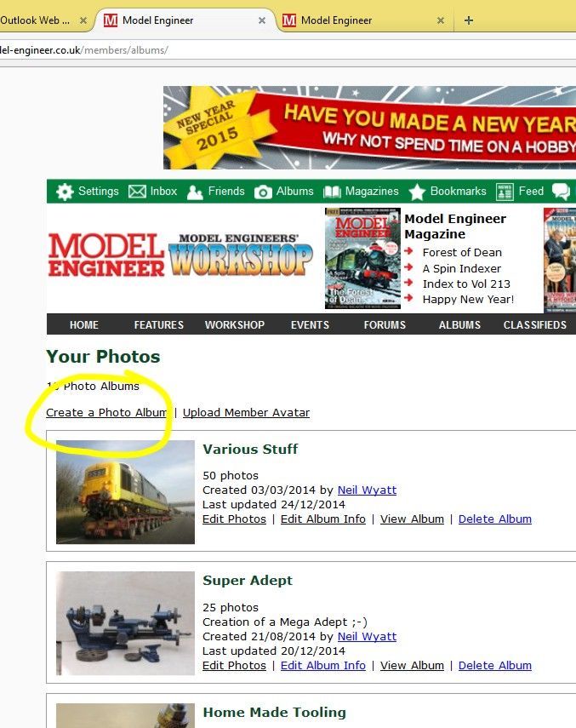
Task: Close the Outlook Web browser tab
Action: tap(83, 20)
